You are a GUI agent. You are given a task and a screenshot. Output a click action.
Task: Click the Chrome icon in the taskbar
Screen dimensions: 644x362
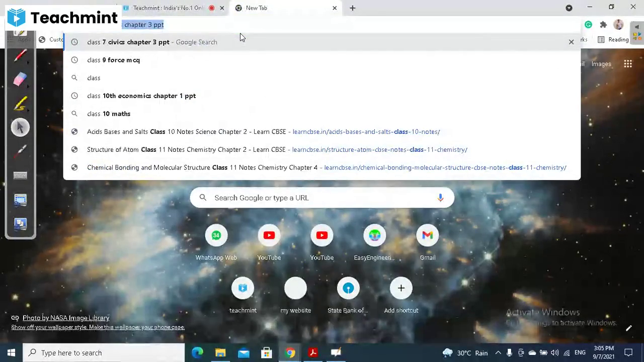coord(290,352)
